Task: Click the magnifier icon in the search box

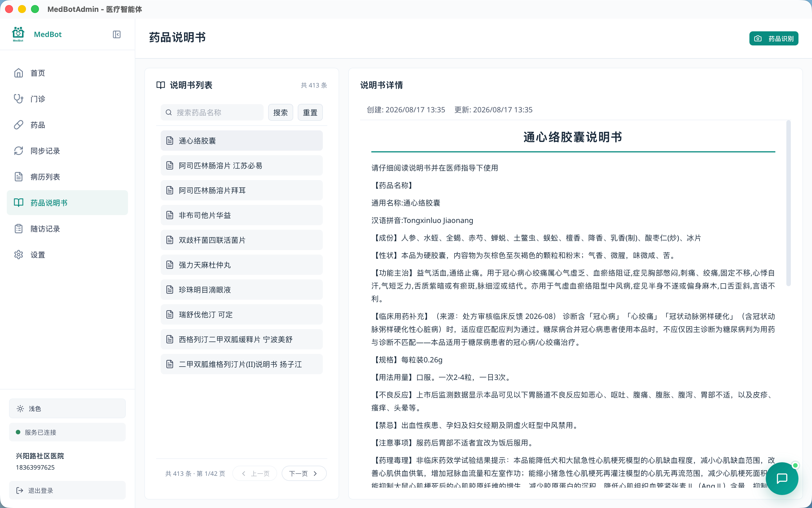Action: point(169,113)
